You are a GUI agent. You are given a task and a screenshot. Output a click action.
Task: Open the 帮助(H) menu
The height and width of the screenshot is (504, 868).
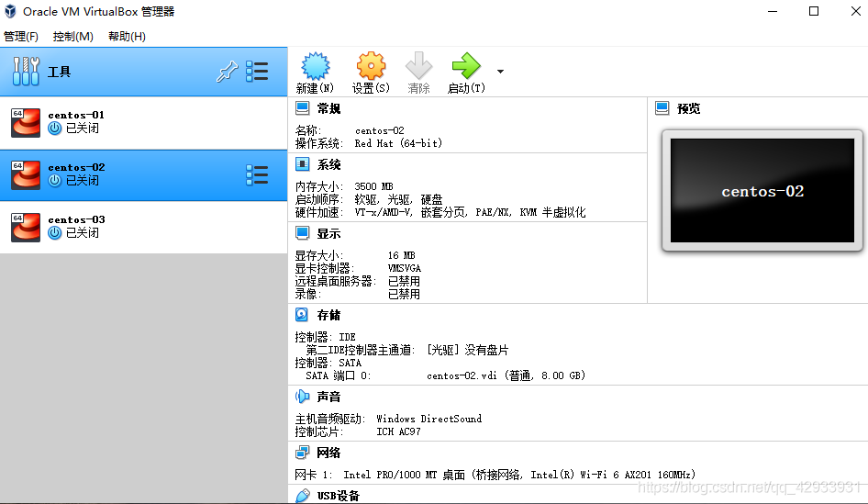coord(127,37)
